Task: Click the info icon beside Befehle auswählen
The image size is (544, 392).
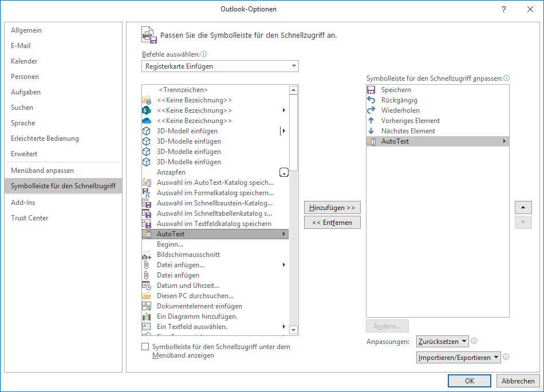Action: 204,54
